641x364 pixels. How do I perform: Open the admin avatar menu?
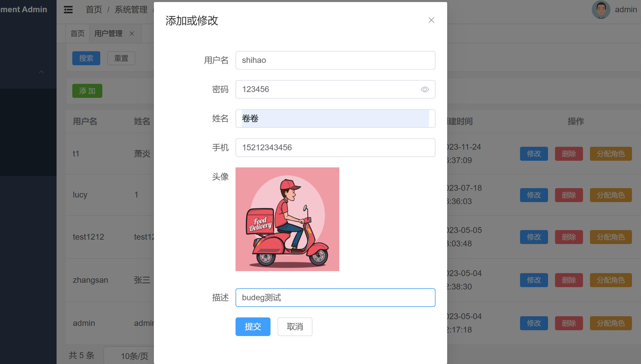coord(601,10)
